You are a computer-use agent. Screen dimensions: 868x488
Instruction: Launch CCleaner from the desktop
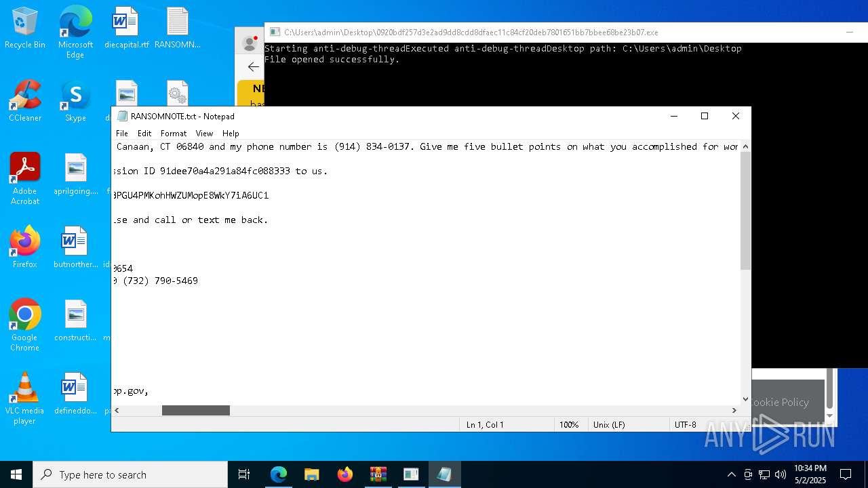click(25, 102)
